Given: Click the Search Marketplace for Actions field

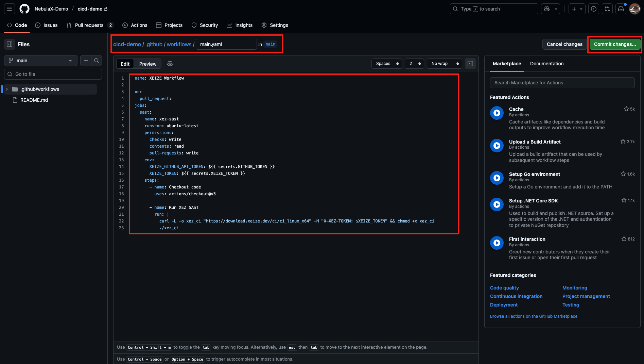Looking at the screenshot, I should 562,83.
